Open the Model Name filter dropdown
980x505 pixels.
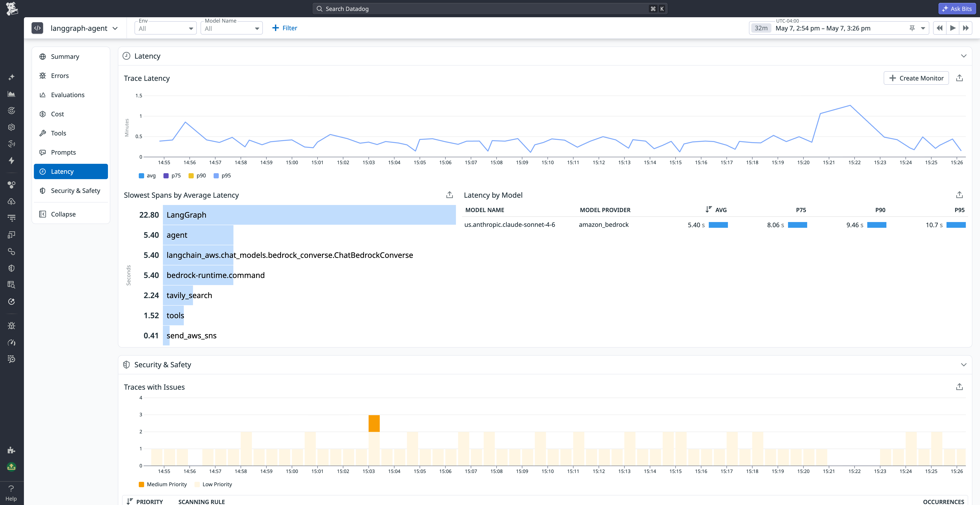coord(232,28)
